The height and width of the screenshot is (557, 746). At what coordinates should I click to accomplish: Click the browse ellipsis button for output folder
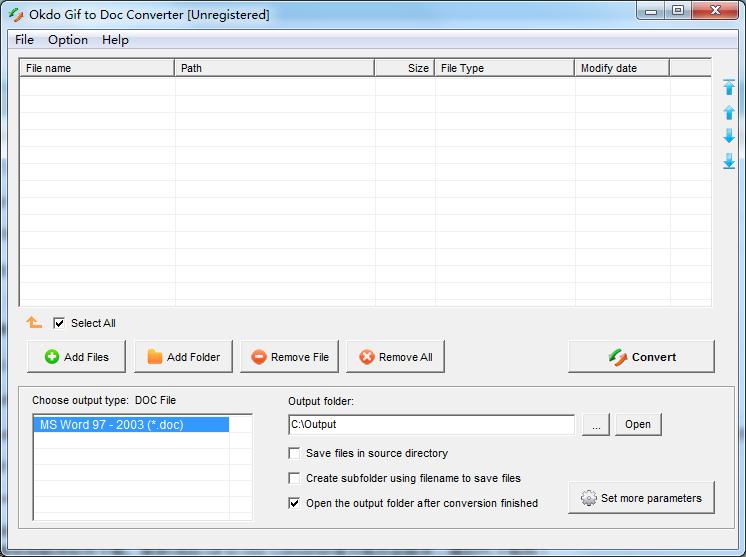tap(596, 424)
